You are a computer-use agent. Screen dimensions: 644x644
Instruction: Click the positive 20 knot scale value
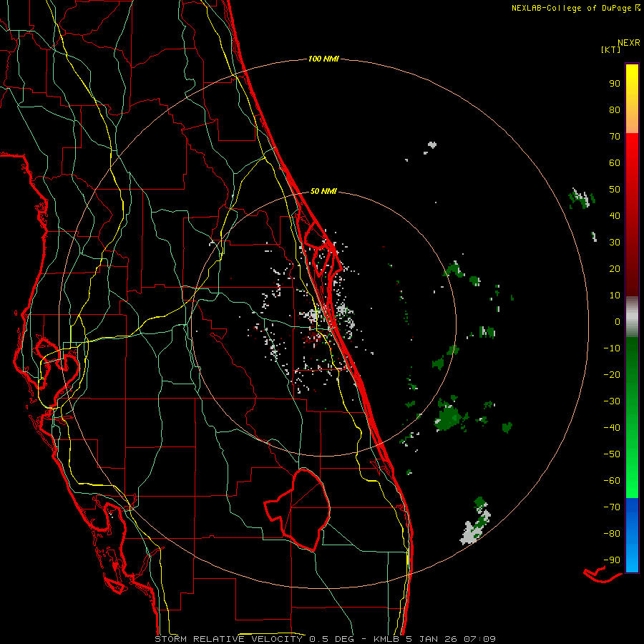tap(615, 268)
